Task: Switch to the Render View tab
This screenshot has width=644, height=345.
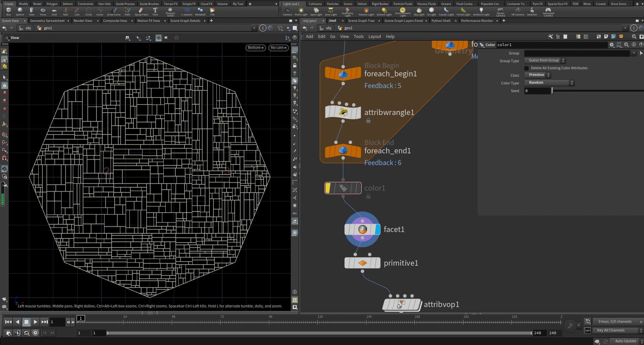Action: [83, 21]
